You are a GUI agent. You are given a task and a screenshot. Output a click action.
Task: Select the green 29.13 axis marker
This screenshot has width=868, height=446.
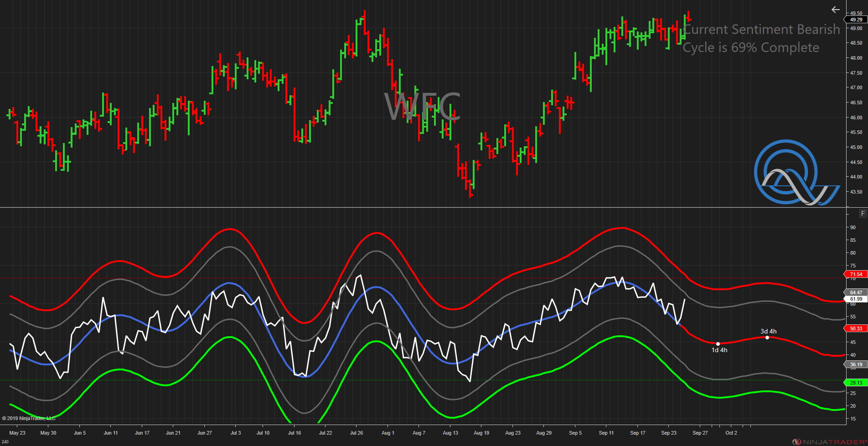point(856,383)
